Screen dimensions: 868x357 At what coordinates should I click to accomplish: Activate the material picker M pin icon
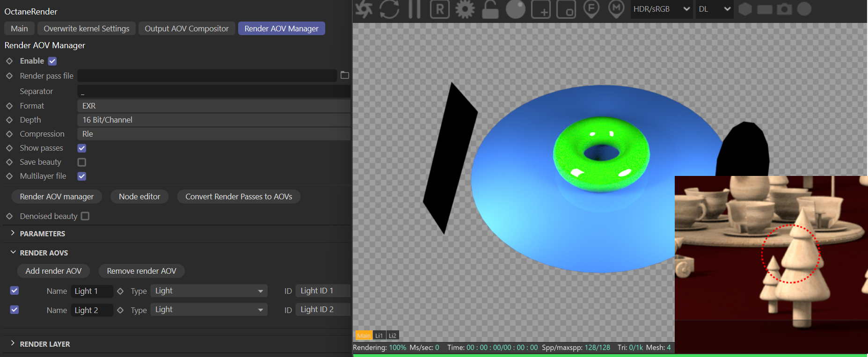point(616,9)
